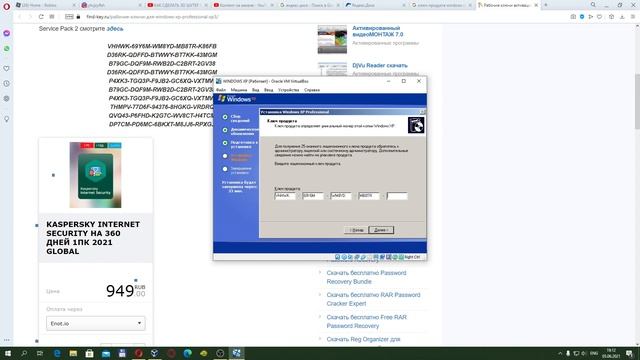The image size is (640, 360).
Task: Follow the 'здесь' link for Service Pack 2
Action: click(x=115, y=29)
